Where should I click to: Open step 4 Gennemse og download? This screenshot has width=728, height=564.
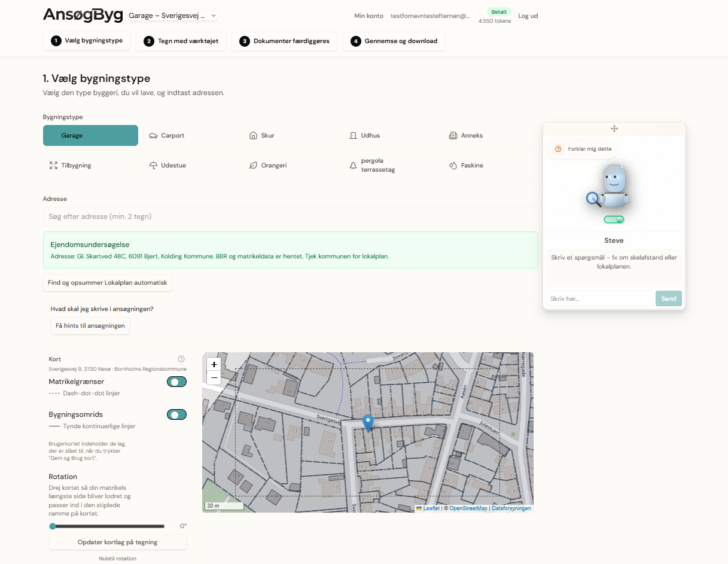point(394,41)
